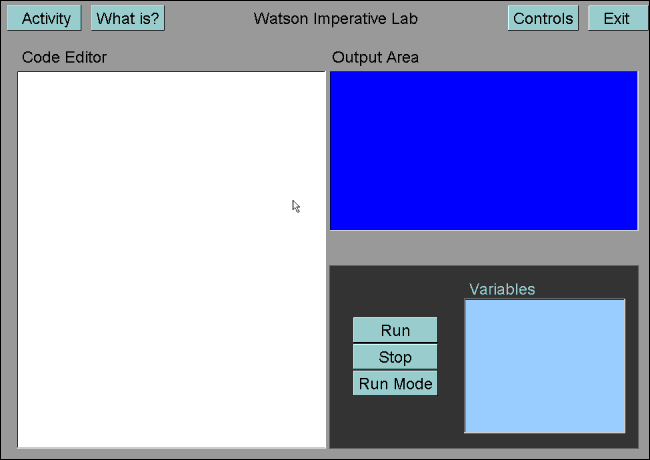Open the Controls button
Screen dimensions: 650x460
pos(543,18)
